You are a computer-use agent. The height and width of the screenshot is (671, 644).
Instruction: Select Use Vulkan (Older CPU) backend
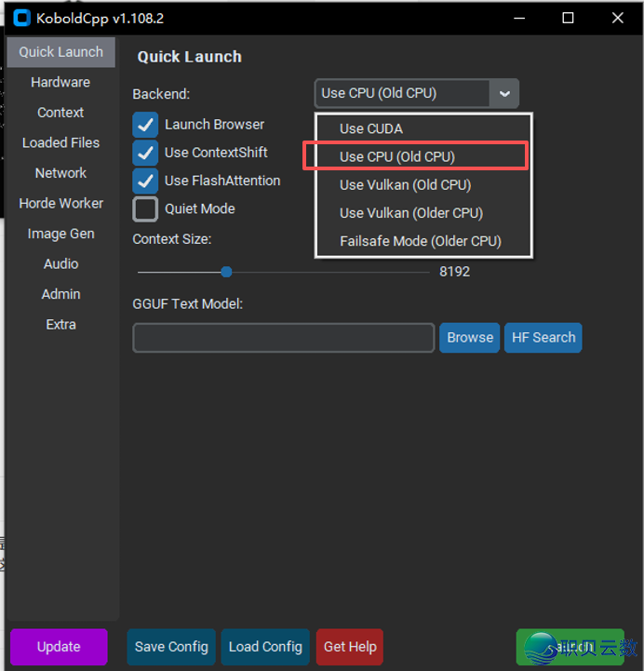(410, 213)
